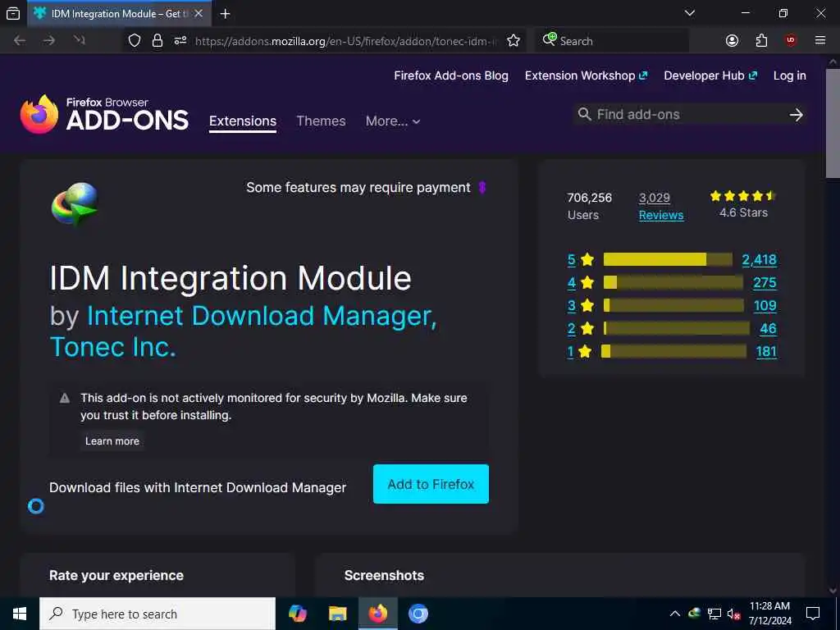Close the IDM Integration Module tab
This screenshot has height=630, width=840.
(x=199, y=13)
